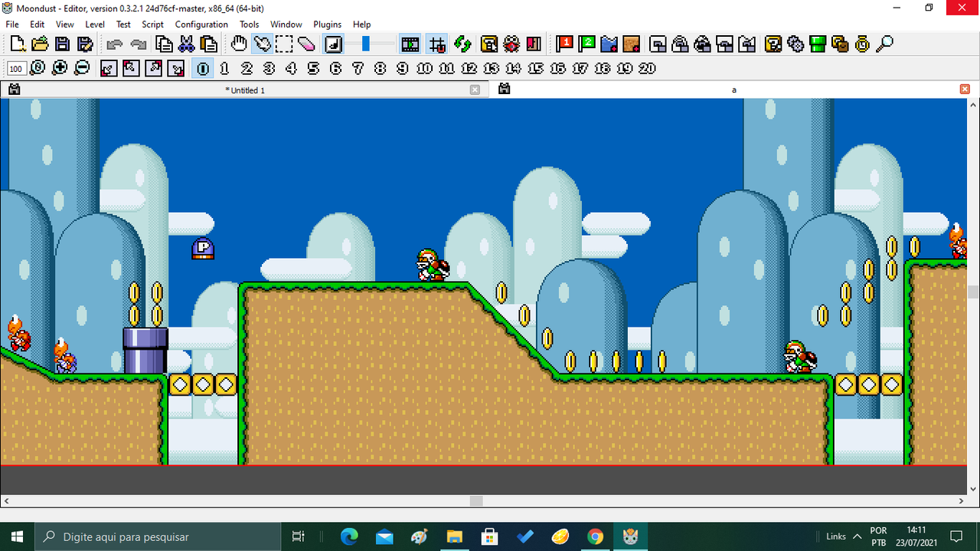Open the Script menu
This screenshot has height=551, width=980.
[x=153, y=24]
